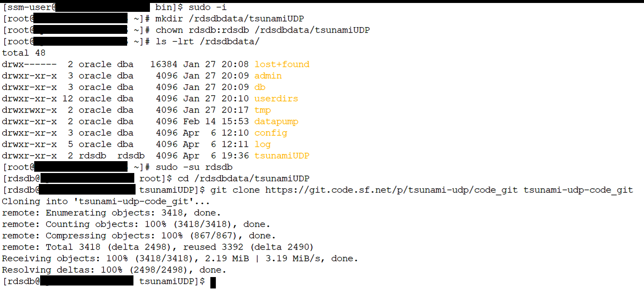Click the 'sudo -su rdsdb' command

194,167
